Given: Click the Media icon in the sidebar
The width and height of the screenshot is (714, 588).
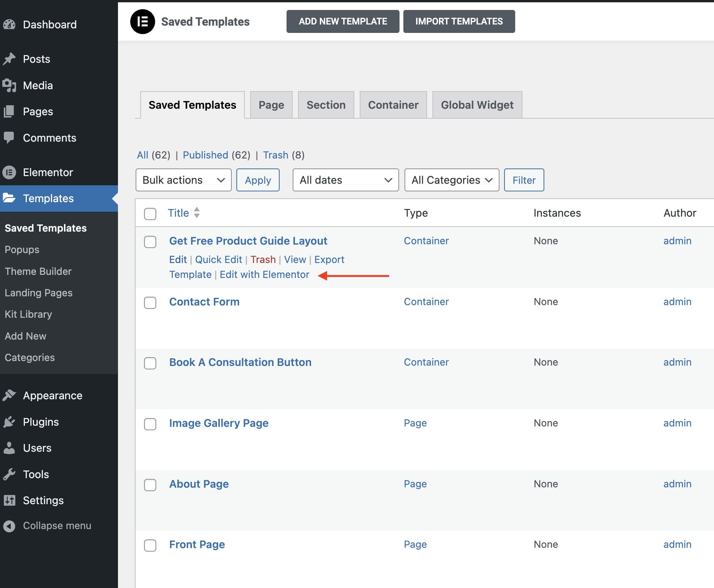Looking at the screenshot, I should coord(9,85).
